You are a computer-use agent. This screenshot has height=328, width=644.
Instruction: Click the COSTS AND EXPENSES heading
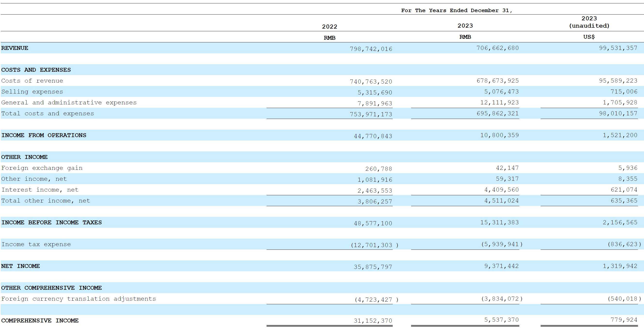click(x=36, y=70)
